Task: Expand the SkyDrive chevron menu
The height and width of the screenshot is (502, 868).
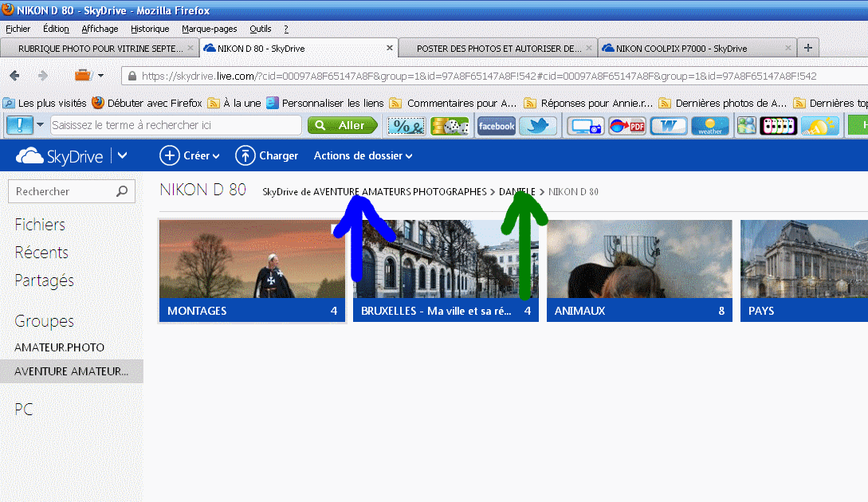Action: [122, 156]
